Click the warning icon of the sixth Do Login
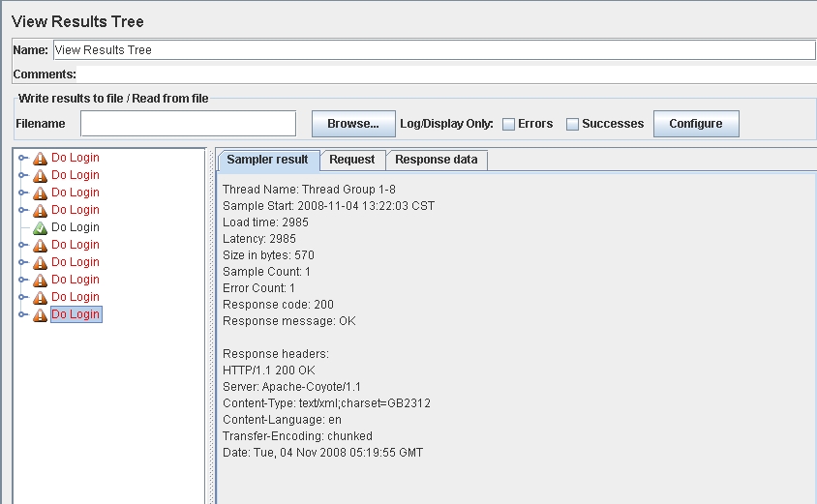Viewport: 817px width, 504px height. click(x=40, y=246)
